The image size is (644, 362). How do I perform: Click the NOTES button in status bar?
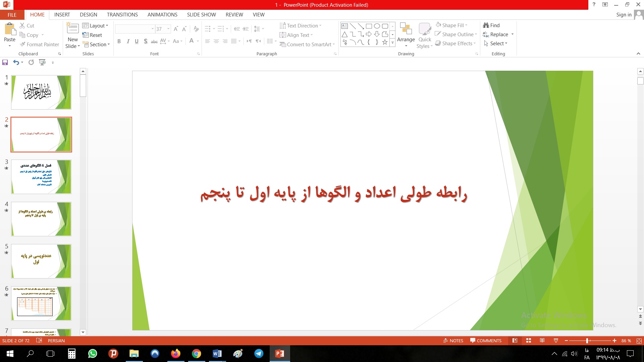tap(453, 341)
